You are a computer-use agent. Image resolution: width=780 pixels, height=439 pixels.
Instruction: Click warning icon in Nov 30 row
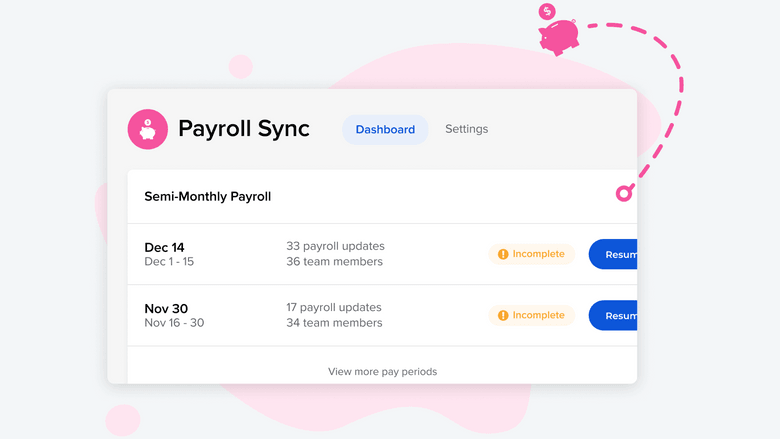[503, 315]
